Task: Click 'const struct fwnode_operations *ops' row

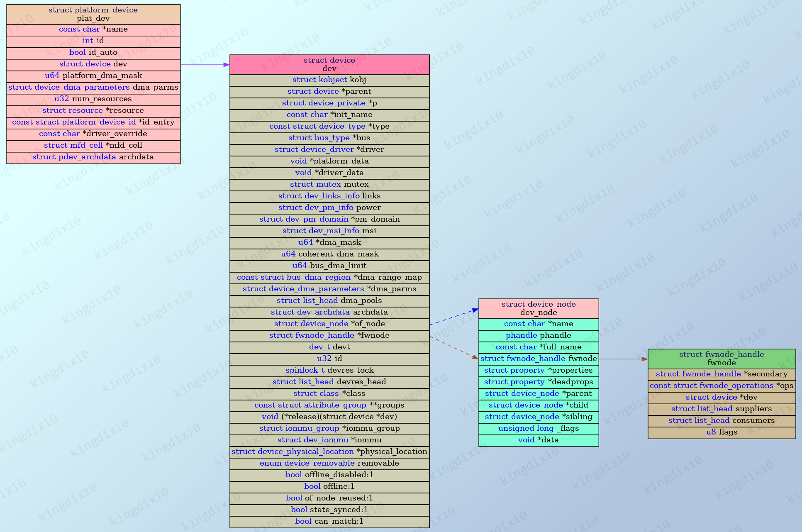Action: point(722,386)
